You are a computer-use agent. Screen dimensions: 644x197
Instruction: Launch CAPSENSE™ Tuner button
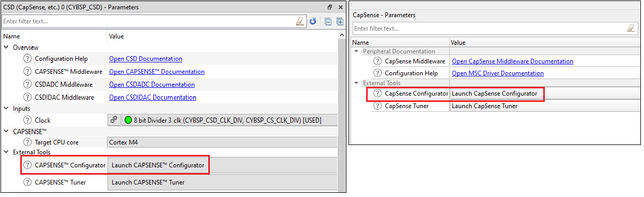pos(222,182)
